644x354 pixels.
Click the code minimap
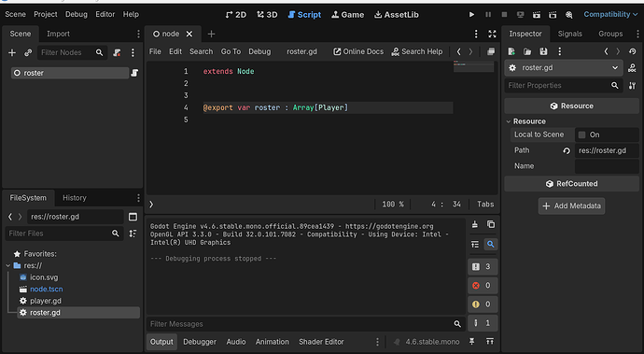[x=473, y=66]
